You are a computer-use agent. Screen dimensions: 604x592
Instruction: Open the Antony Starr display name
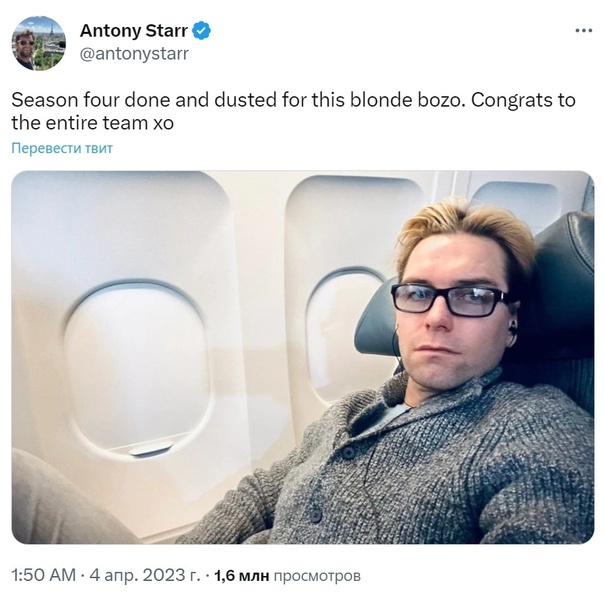click(134, 31)
